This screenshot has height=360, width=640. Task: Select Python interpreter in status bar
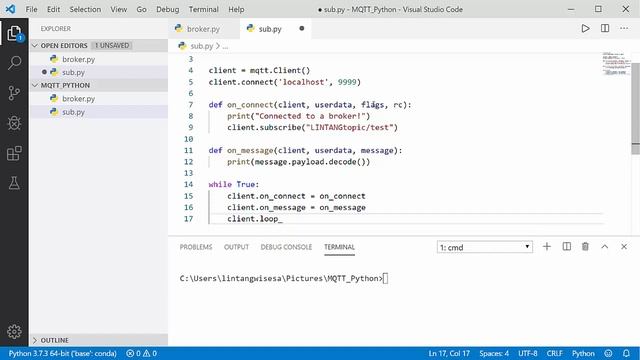point(62,353)
